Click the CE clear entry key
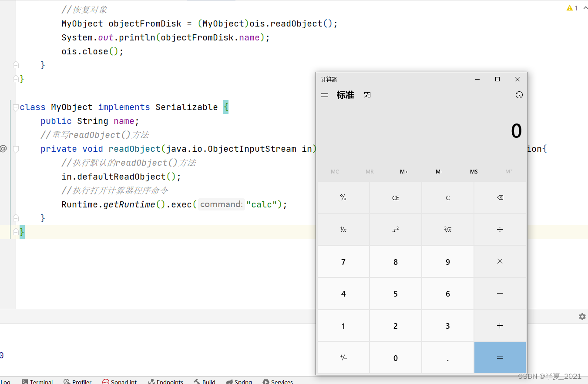588x384 pixels. [x=396, y=197]
